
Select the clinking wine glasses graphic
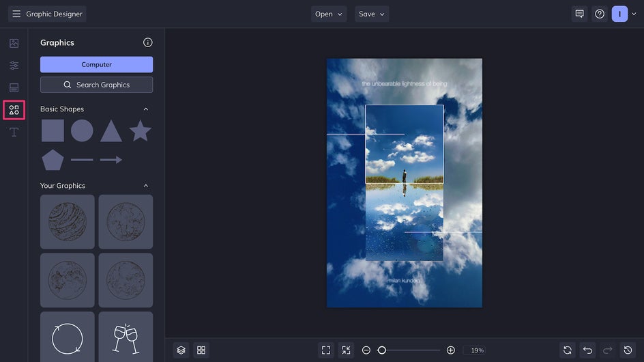[126, 337]
